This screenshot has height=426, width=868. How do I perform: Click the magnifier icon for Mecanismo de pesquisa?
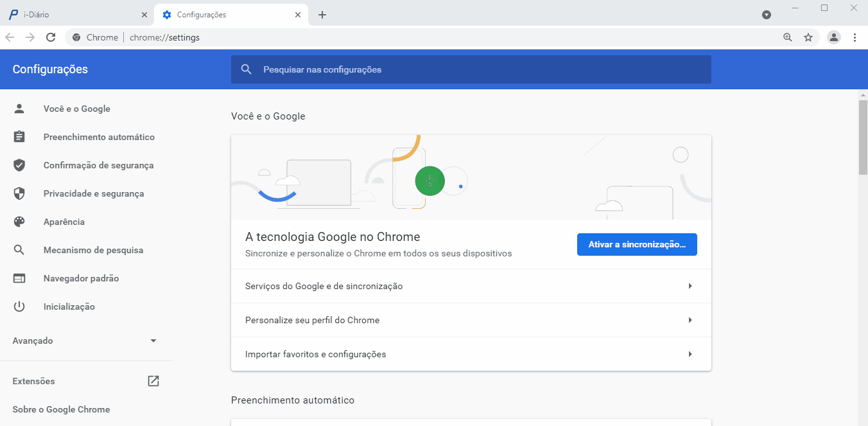tap(19, 250)
